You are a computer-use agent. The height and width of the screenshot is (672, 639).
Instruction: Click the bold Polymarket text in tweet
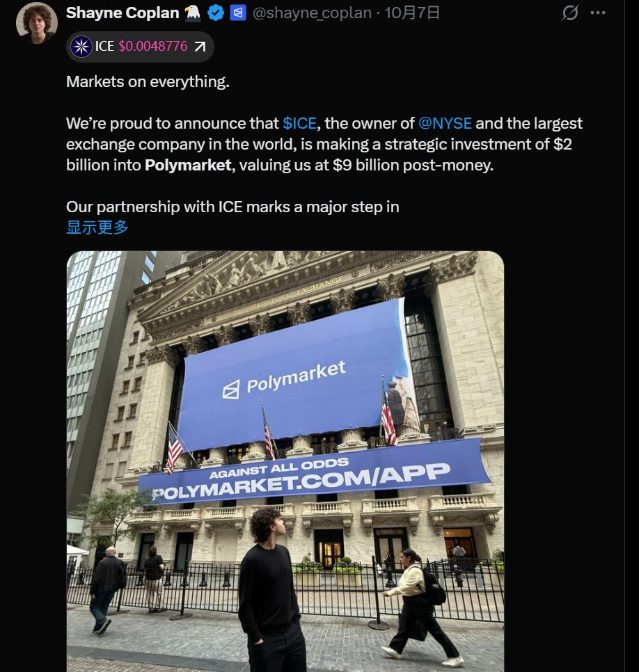pyautogui.click(x=188, y=165)
